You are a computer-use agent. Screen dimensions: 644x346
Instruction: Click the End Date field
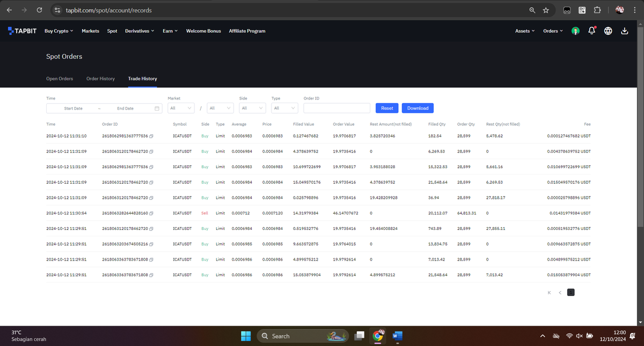[125, 109]
